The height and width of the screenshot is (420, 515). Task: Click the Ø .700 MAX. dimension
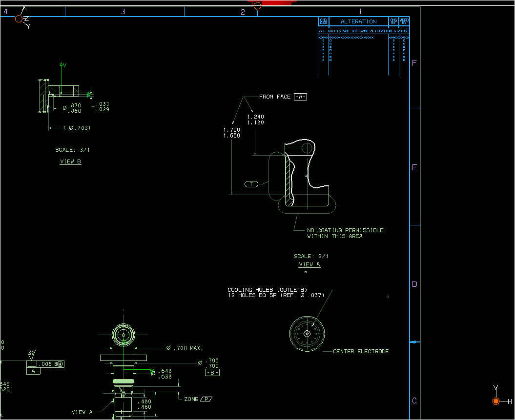point(185,348)
